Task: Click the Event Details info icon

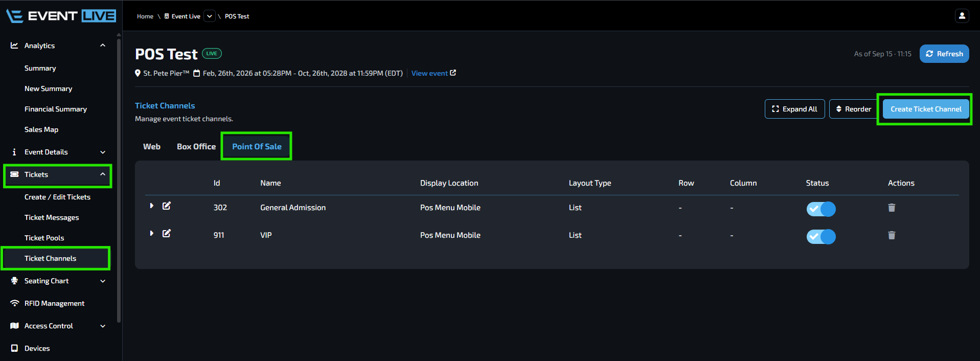Action: (14, 152)
